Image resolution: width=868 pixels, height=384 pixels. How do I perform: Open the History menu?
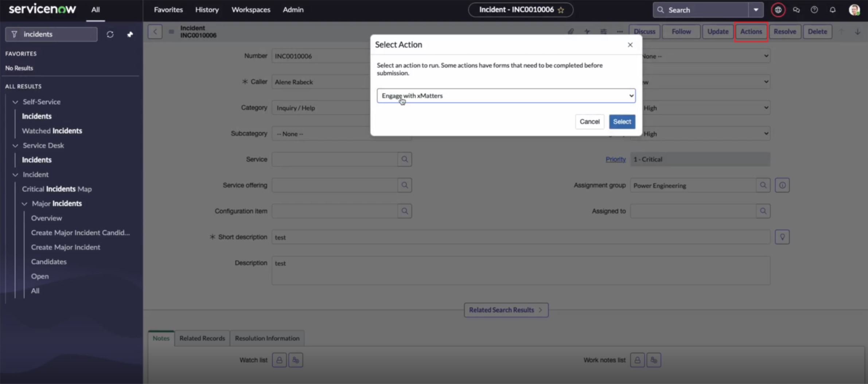(207, 10)
